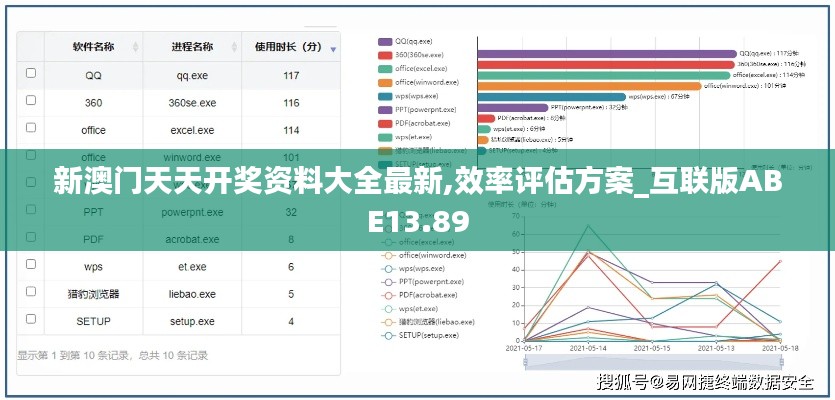
Task: Click the red line point at 2021-05-18
Action: 780,261
